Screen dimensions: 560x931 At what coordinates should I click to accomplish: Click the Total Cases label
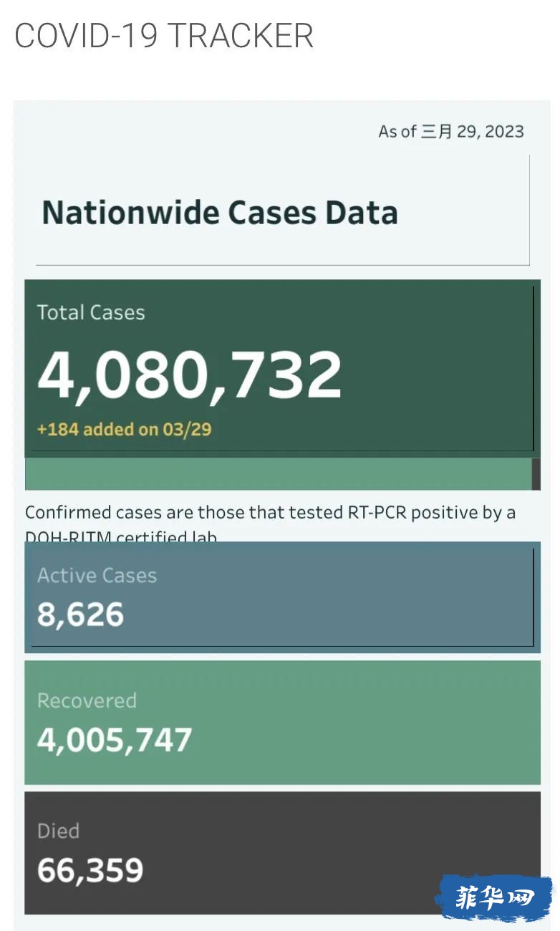(x=91, y=312)
